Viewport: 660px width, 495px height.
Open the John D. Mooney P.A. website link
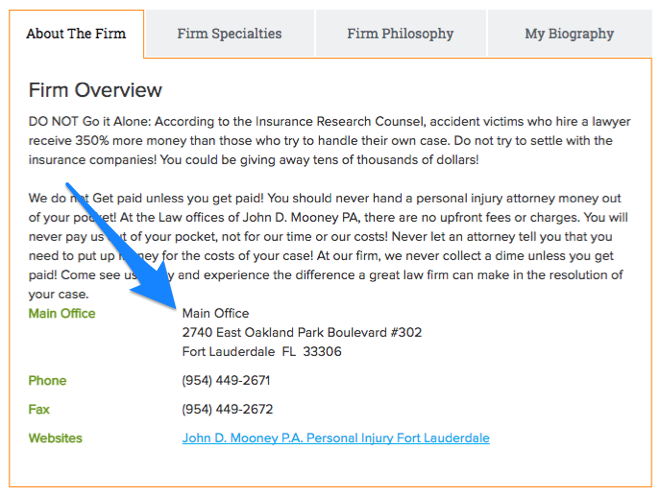coord(335,438)
